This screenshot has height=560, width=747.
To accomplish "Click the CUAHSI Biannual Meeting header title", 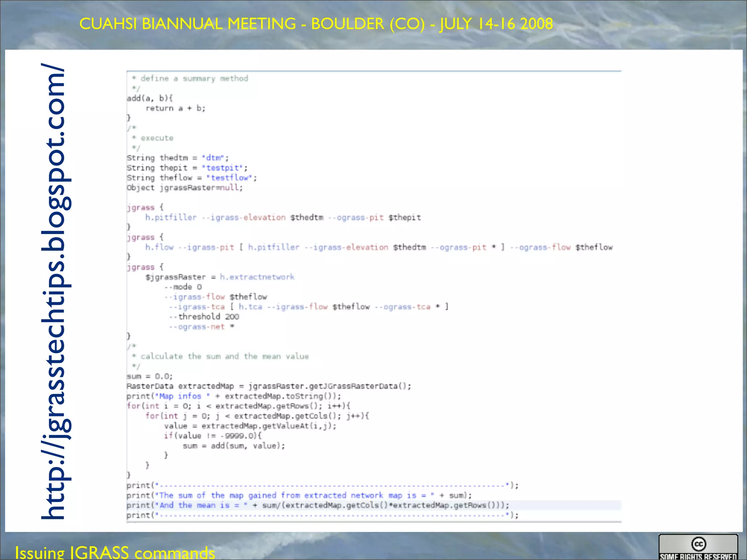I will (316, 24).
